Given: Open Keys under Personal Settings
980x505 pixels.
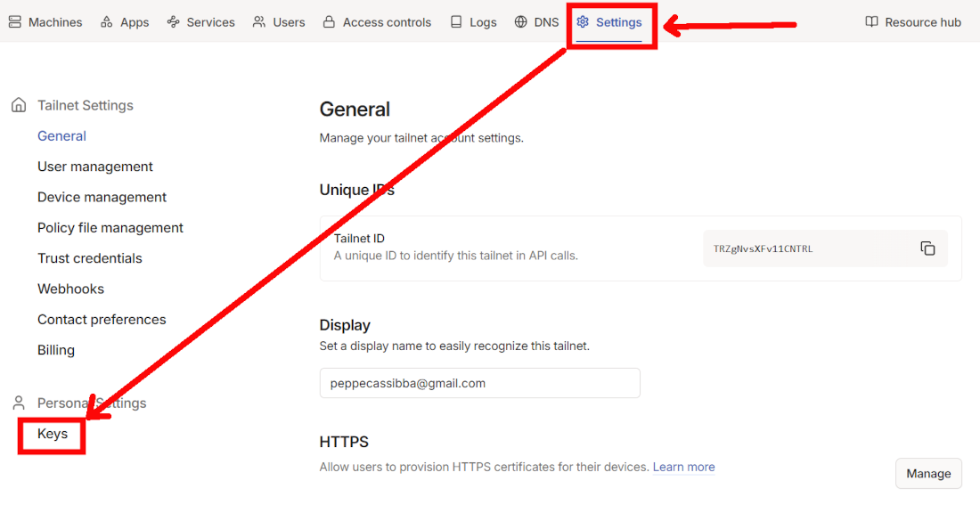Looking at the screenshot, I should click(53, 434).
